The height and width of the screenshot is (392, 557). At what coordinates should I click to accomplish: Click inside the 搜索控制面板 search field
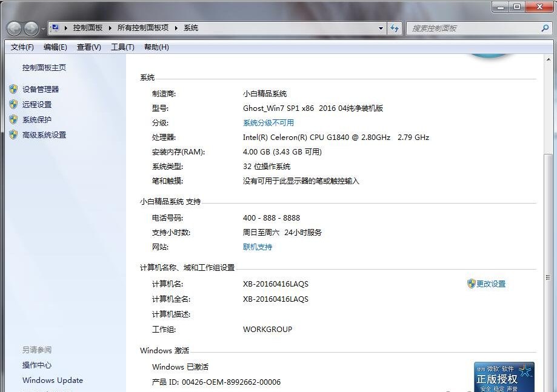point(473,28)
